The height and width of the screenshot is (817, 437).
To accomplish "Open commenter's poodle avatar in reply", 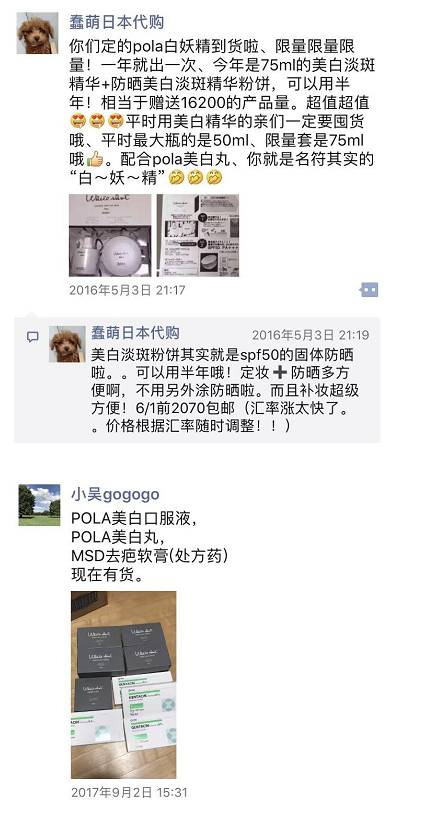I will coord(67,344).
